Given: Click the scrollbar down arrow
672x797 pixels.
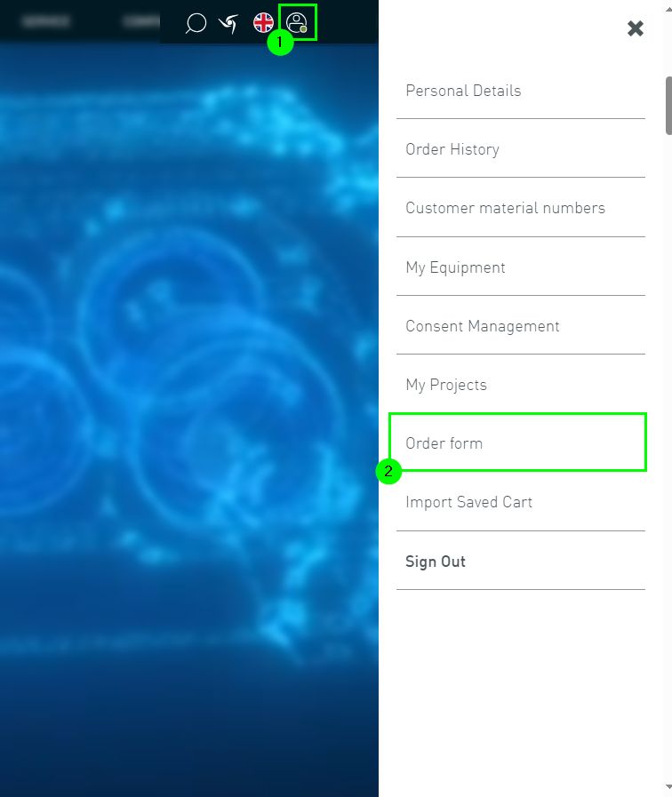Looking at the screenshot, I should coord(668,787).
